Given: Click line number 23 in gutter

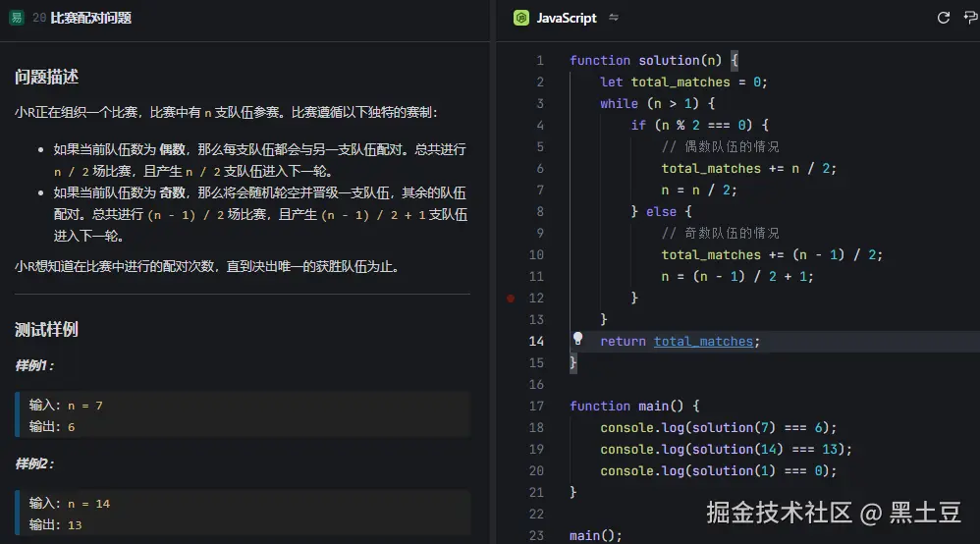Looking at the screenshot, I should [x=536, y=535].
